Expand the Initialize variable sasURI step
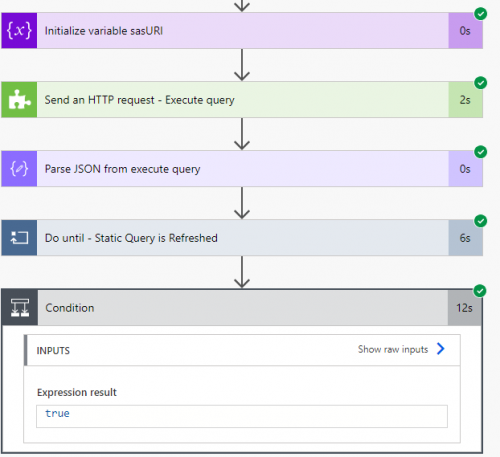This screenshot has width=500, height=457. [243, 31]
